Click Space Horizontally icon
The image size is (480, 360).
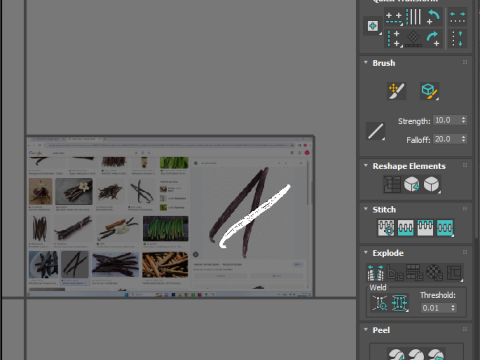pos(457,17)
